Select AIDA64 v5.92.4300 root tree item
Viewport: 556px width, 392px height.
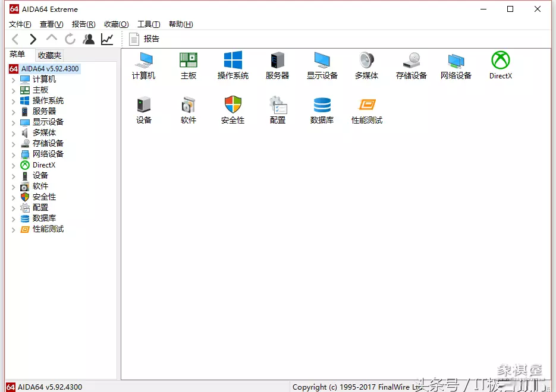pos(45,69)
